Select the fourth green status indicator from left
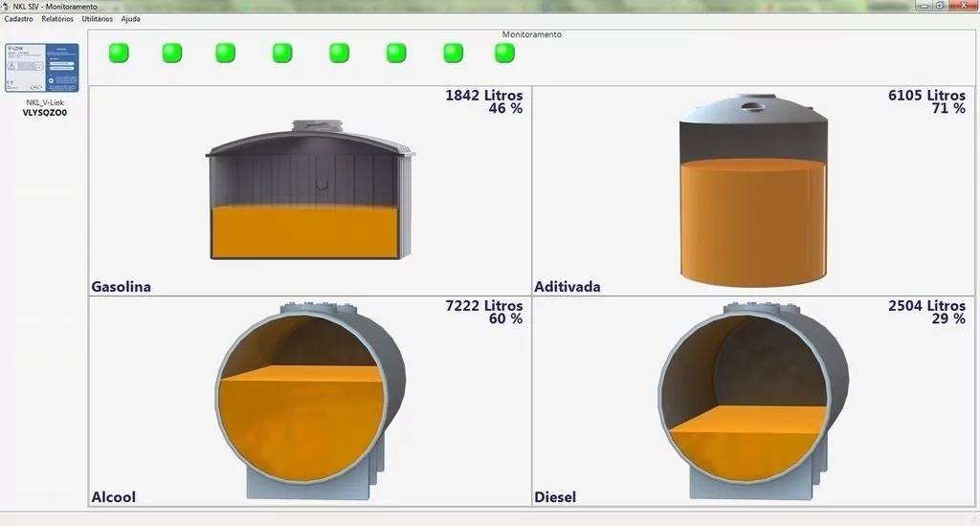This screenshot has height=526, width=980. click(282, 53)
